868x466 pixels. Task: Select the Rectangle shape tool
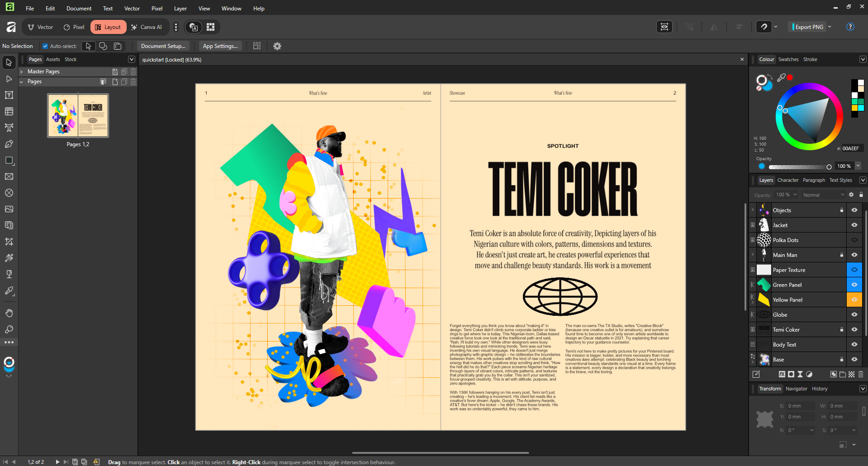tap(9, 160)
